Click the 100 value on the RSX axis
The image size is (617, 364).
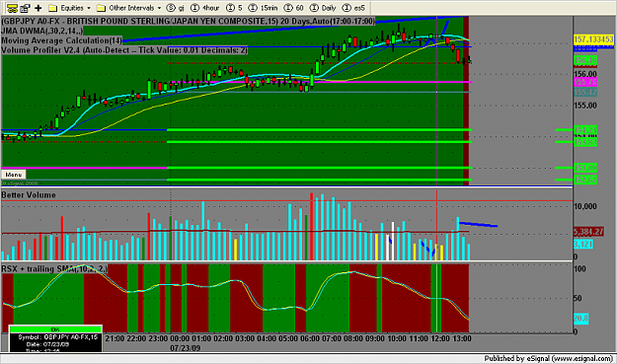(580, 269)
